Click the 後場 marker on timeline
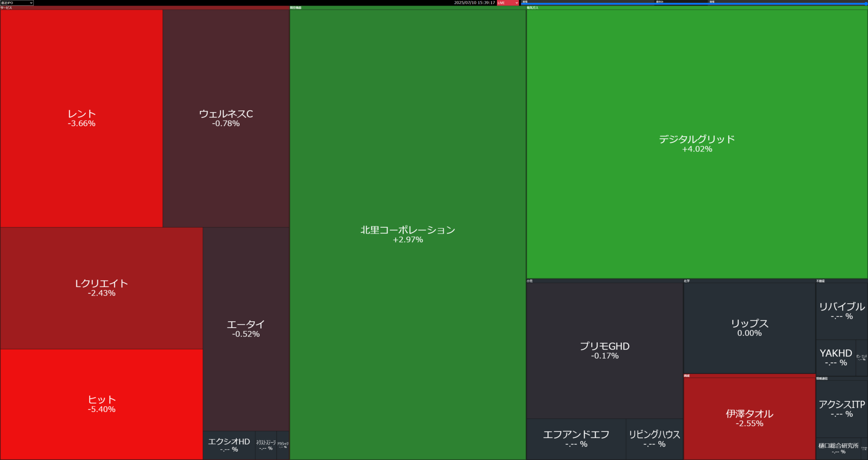Image resolution: width=868 pixels, height=460 pixels. pyautogui.click(x=712, y=2)
